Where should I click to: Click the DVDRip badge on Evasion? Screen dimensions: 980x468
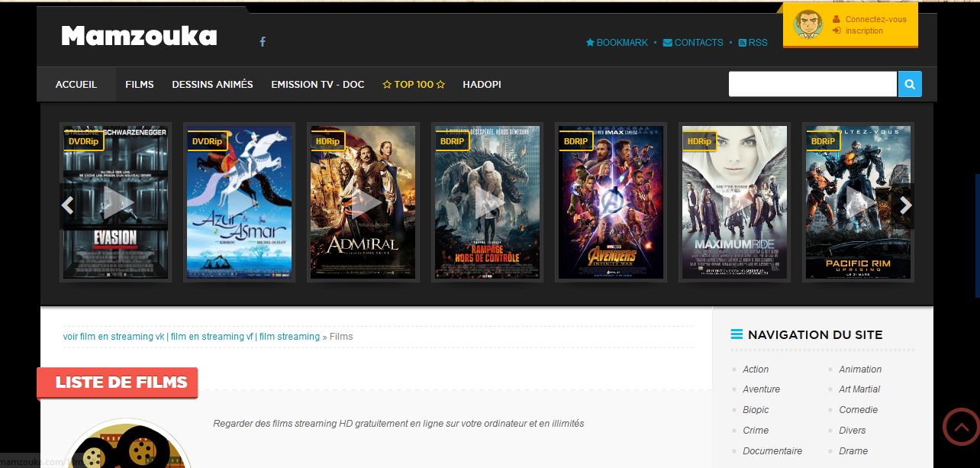click(x=83, y=141)
